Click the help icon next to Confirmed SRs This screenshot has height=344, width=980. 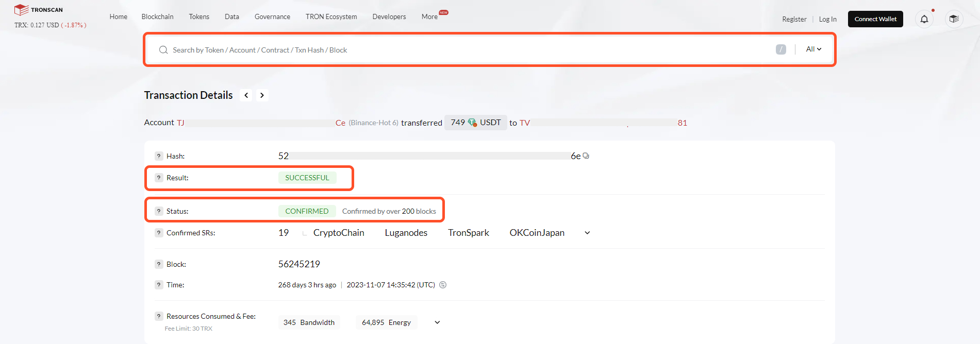(x=159, y=233)
